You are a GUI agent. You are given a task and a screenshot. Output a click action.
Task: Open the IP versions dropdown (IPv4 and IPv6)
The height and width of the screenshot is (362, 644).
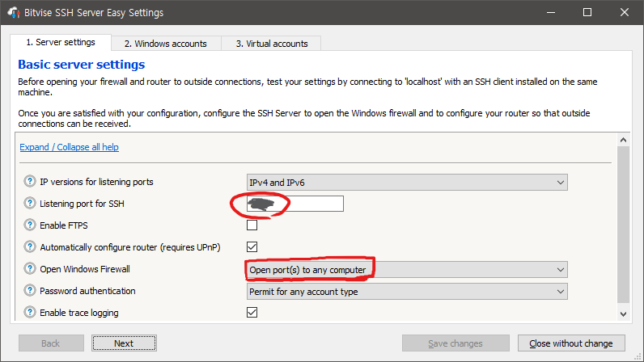tap(407, 183)
